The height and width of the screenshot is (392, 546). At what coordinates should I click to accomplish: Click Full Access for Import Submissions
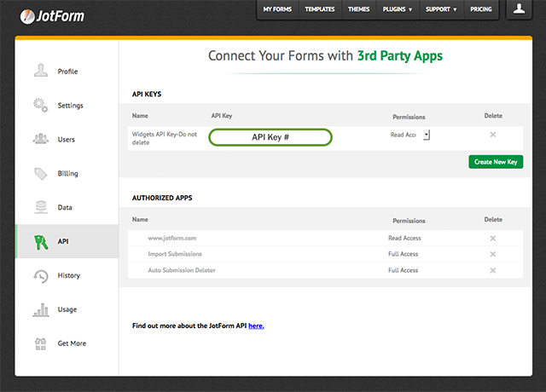404,254
